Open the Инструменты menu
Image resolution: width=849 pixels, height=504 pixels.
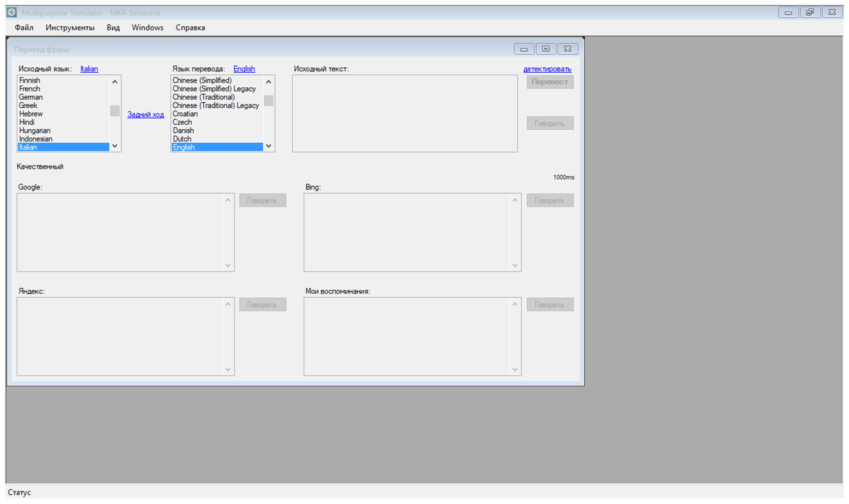(x=70, y=28)
